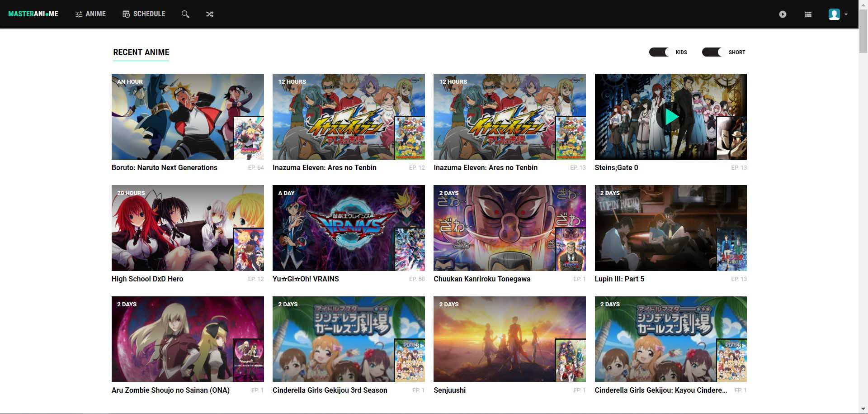The image size is (868, 414).
Task: Open Boruto: Naruto Next Generations title link
Action: pos(165,167)
